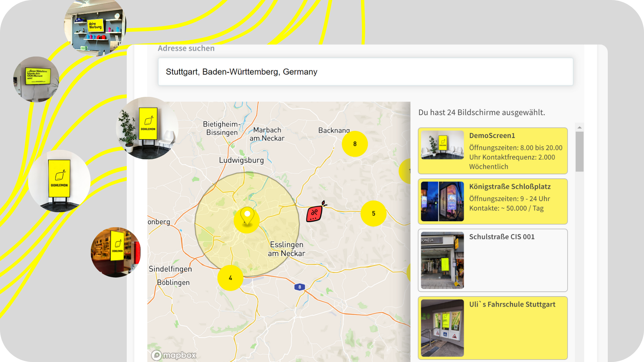Open the cluster marker showing 5

tap(373, 214)
